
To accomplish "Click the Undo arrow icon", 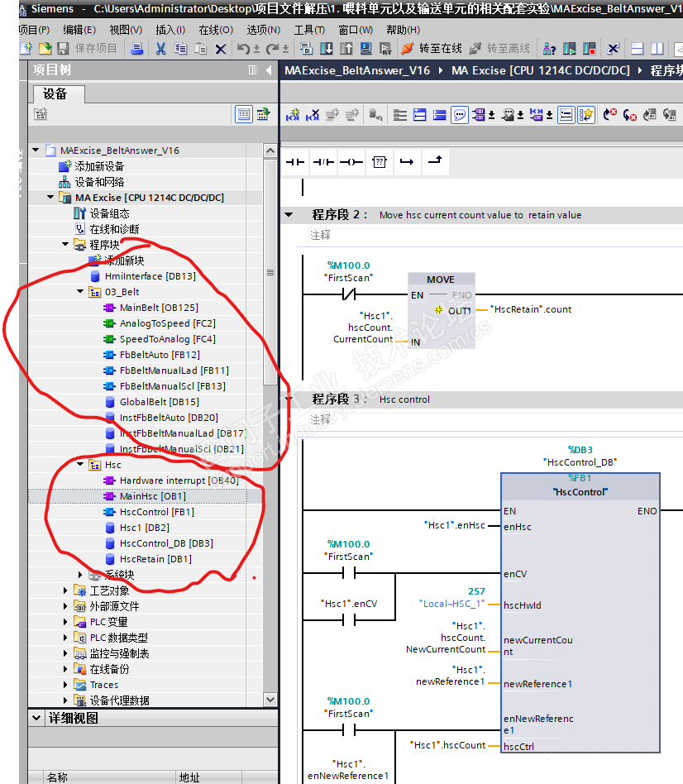I will click(x=243, y=49).
